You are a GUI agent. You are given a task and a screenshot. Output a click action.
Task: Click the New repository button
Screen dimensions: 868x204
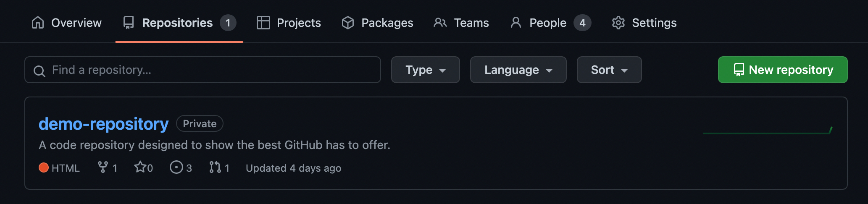[x=782, y=70]
